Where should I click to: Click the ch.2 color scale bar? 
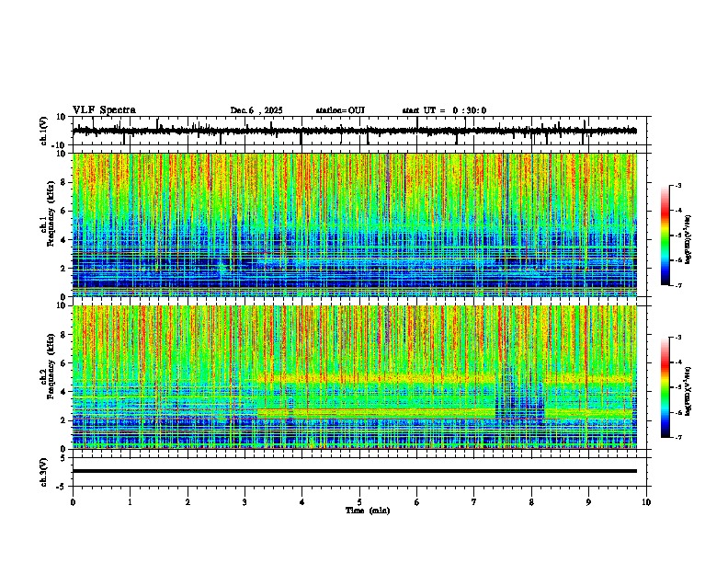click(665, 387)
